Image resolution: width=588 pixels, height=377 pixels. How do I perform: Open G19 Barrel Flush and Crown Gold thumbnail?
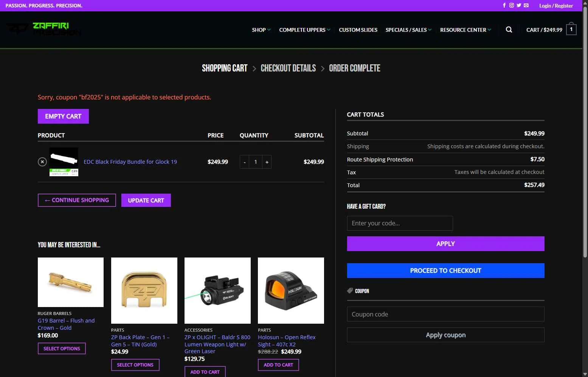tap(71, 282)
